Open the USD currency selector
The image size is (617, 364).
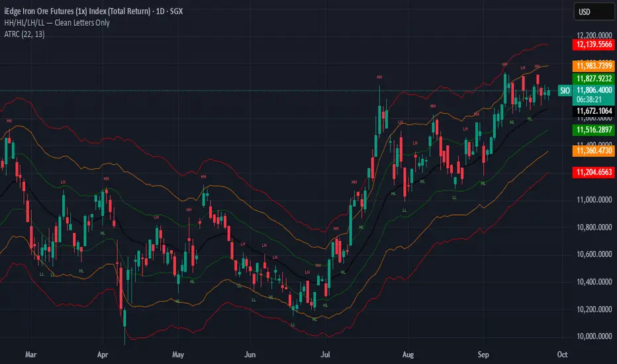(x=594, y=12)
